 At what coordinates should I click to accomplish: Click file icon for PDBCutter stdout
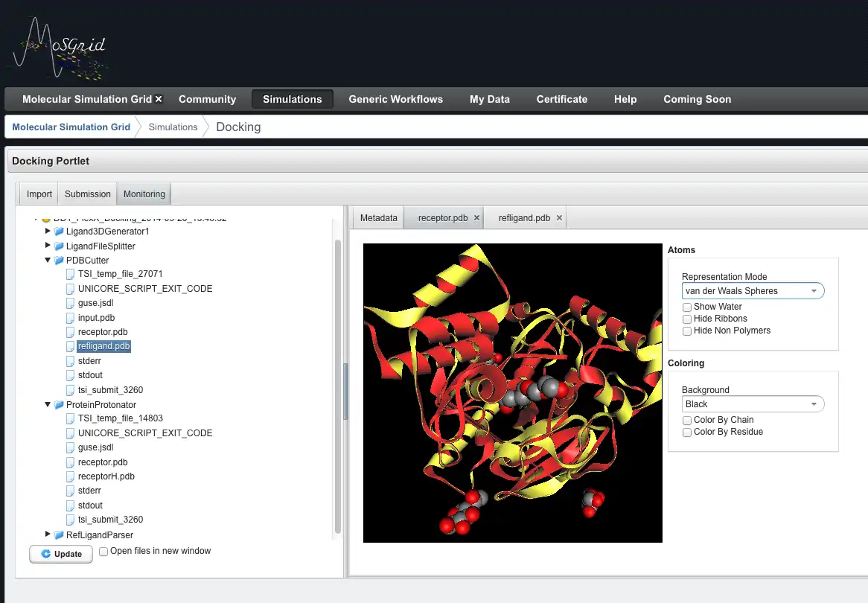[70, 375]
